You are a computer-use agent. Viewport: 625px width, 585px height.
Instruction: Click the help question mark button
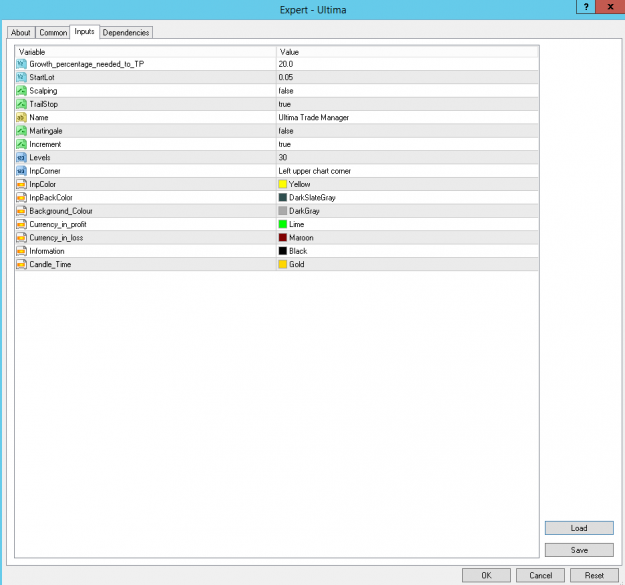(586, 7)
